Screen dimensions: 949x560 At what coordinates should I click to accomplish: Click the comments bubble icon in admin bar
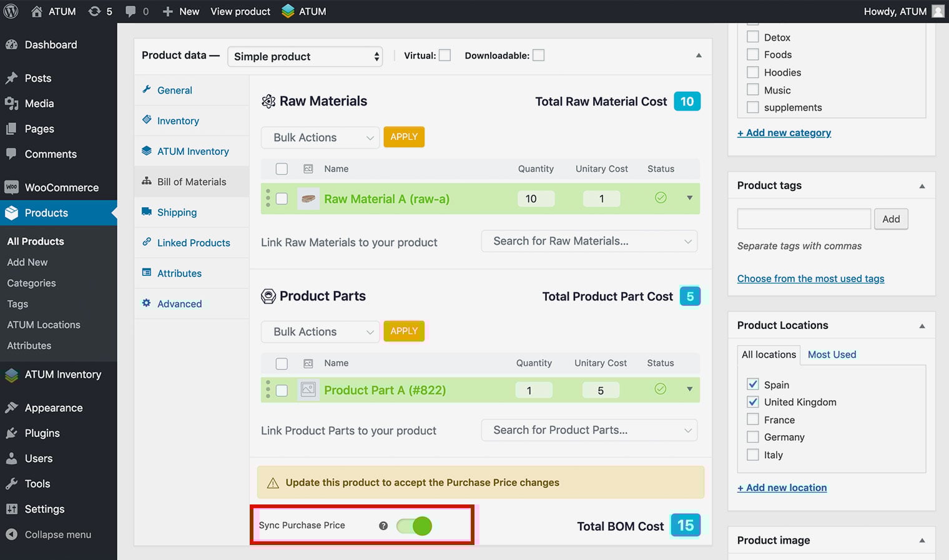[130, 11]
